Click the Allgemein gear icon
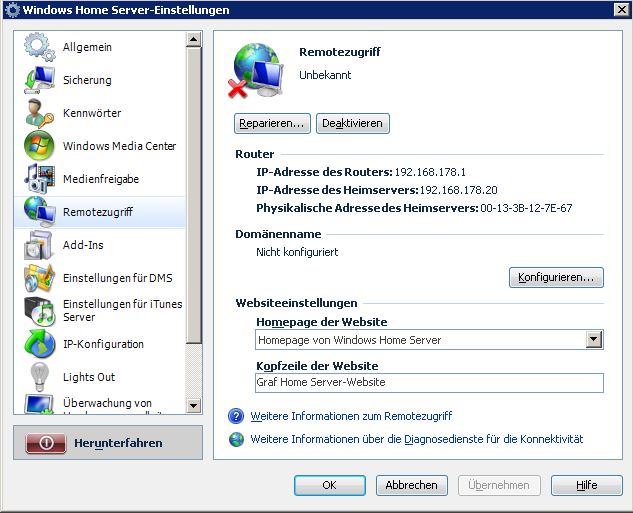633x513 pixels. pos(39,47)
